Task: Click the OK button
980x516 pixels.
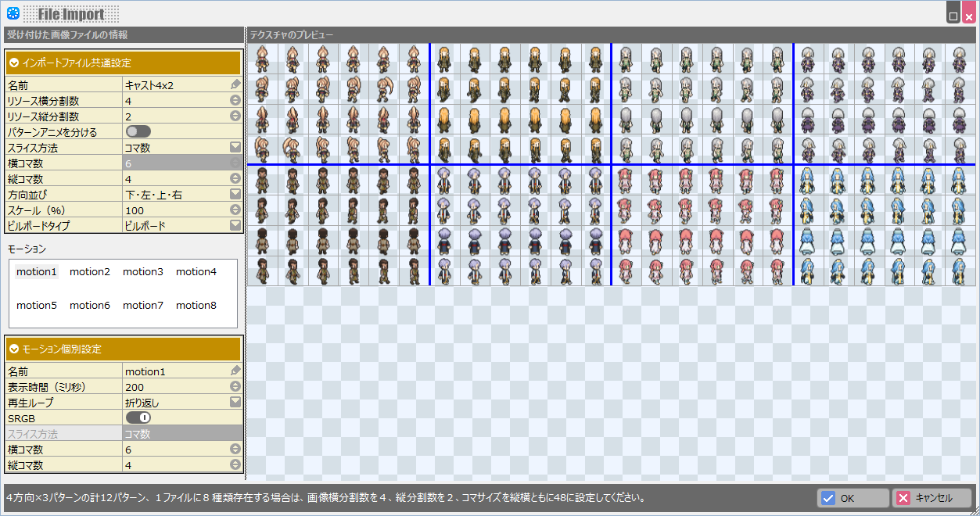Action: [853, 498]
